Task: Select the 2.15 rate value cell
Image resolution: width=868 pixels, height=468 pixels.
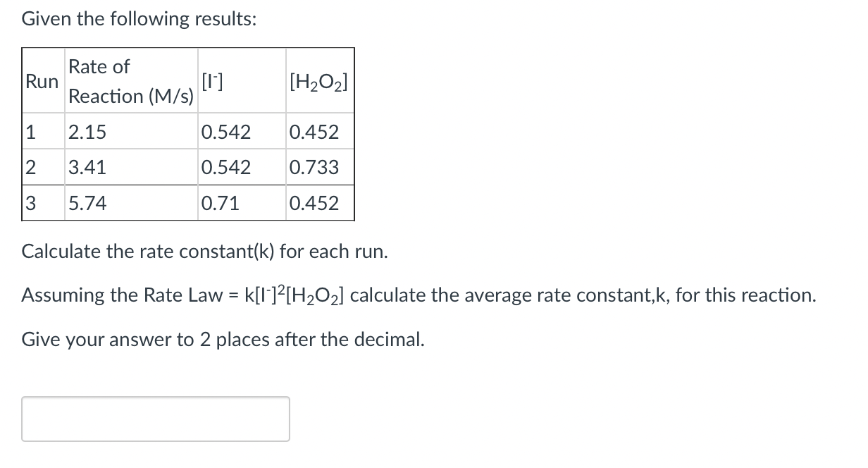Action: pyautogui.click(x=87, y=132)
